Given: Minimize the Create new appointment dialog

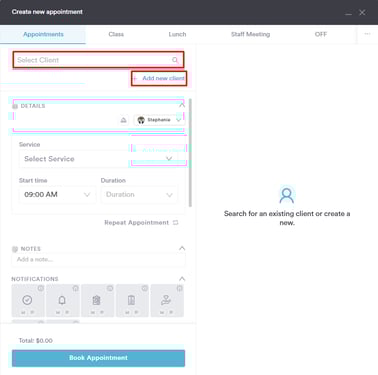Looking at the screenshot, I should (348, 13).
